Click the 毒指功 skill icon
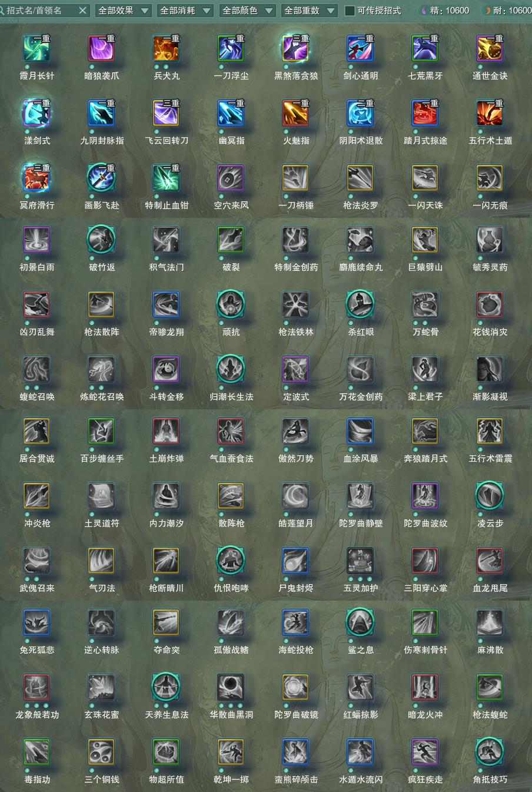Screen dimensions: 532x792 pos(36,752)
